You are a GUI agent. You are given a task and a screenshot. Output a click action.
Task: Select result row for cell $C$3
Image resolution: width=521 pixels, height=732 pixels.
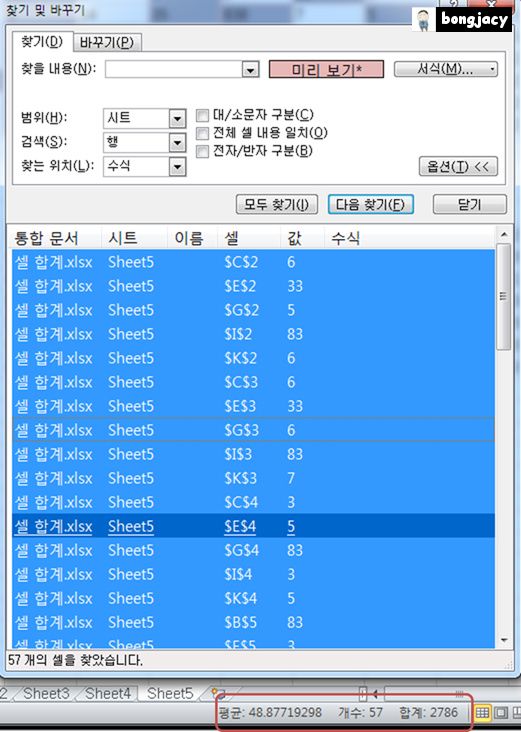coord(253,382)
